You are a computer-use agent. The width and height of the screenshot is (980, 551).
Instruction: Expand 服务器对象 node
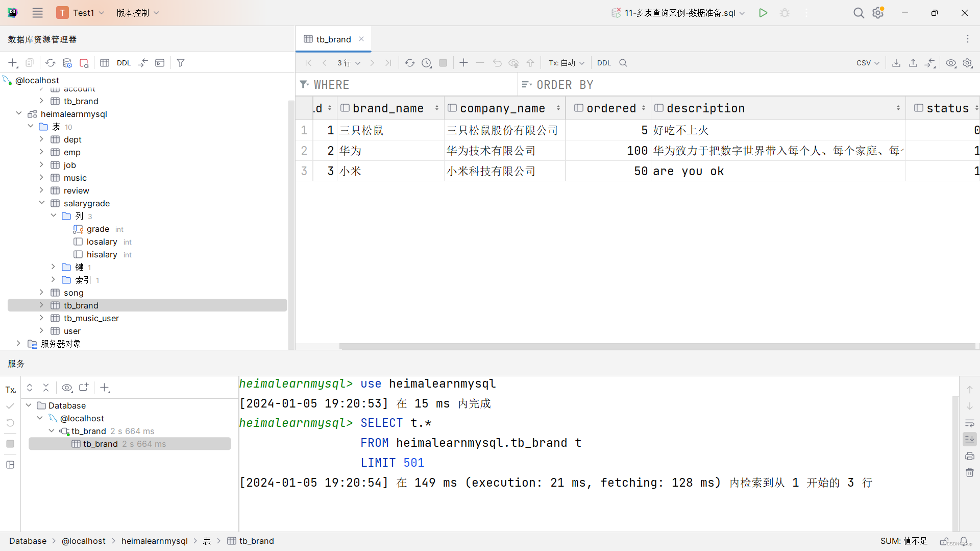pos(19,343)
